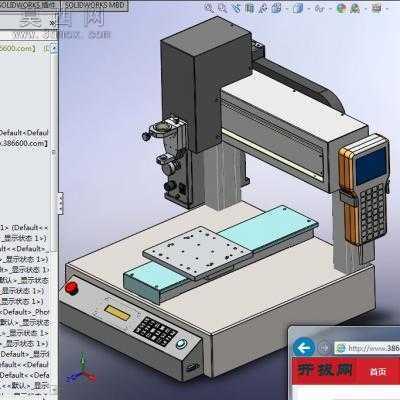This screenshot has width=400, height=400.
Task: Open the 首页 link on the web page
Action: click(x=377, y=372)
